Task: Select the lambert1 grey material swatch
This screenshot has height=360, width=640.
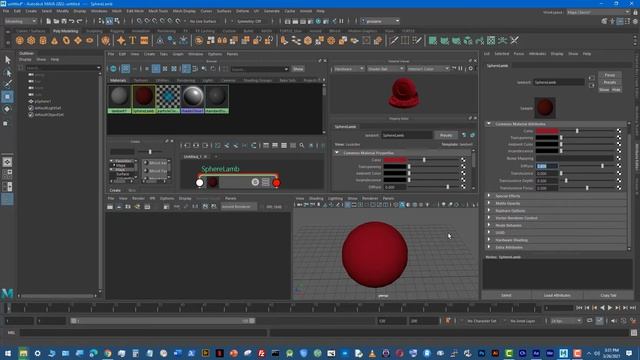Action: (120, 99)
